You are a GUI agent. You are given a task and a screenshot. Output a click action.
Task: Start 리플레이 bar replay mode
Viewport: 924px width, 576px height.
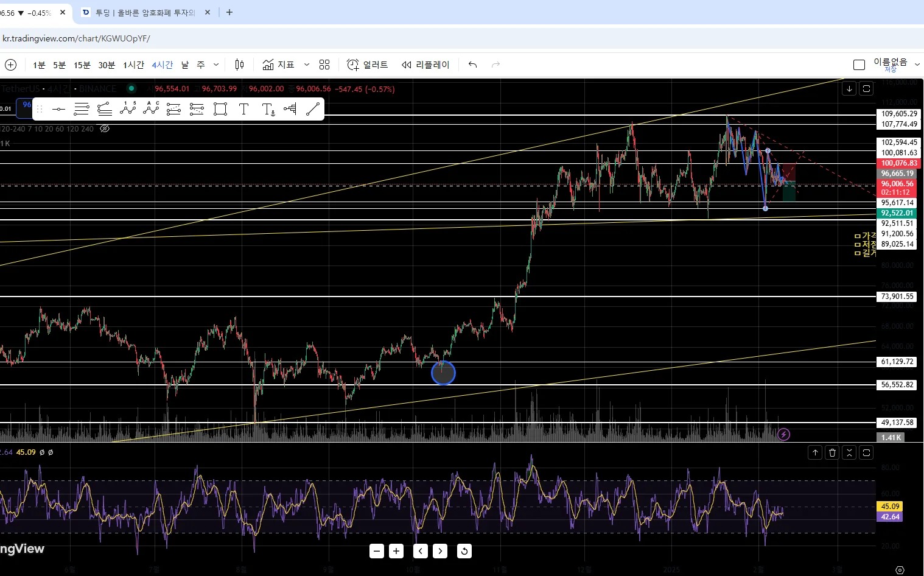tap(425, 65)
